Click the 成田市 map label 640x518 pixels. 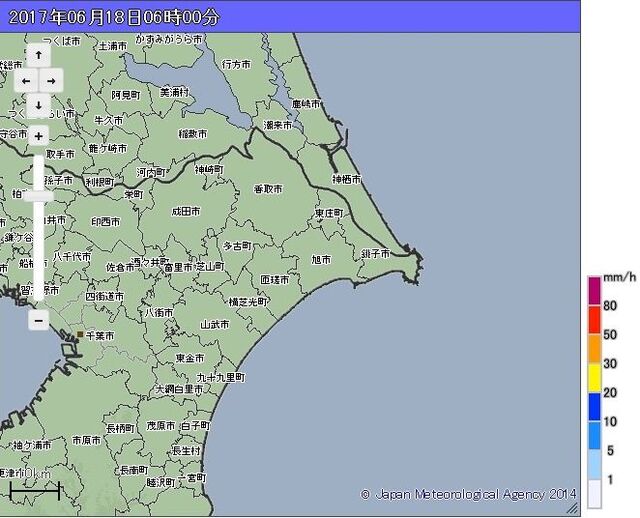pyautogui.click(x=186, y=211)
